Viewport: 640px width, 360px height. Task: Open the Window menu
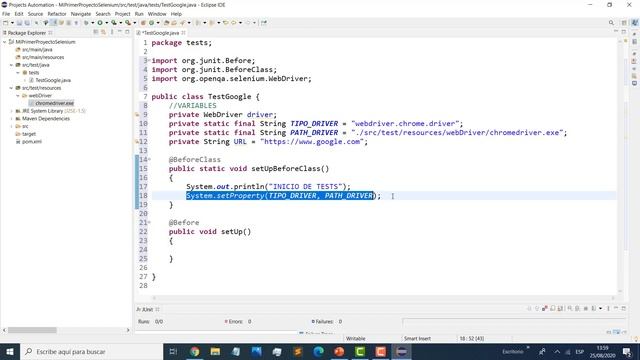(x=157, y=14)
